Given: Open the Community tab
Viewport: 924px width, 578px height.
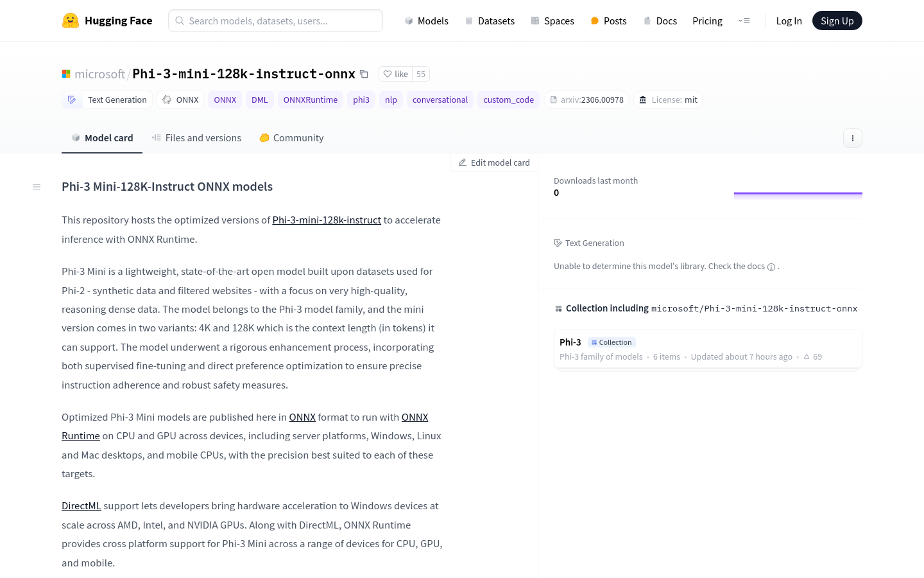Looking at the screenshot, I should [x=291, y=137].
